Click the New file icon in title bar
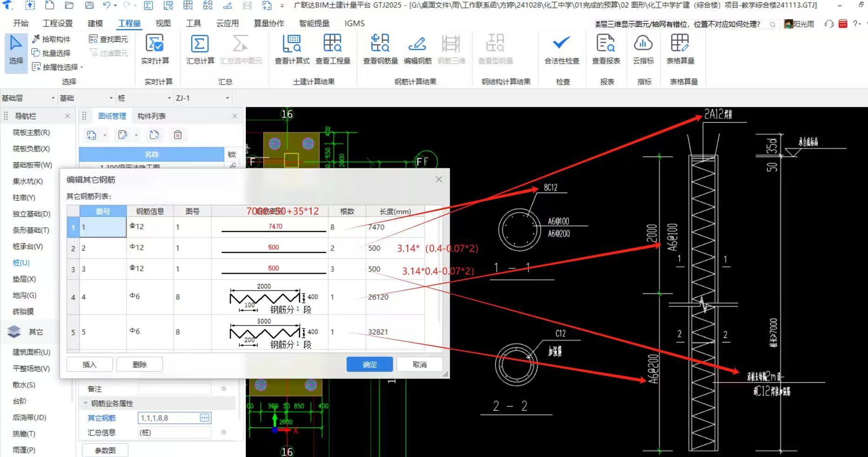Viewport: 868px width, 457px height. (x=49, y=6)
